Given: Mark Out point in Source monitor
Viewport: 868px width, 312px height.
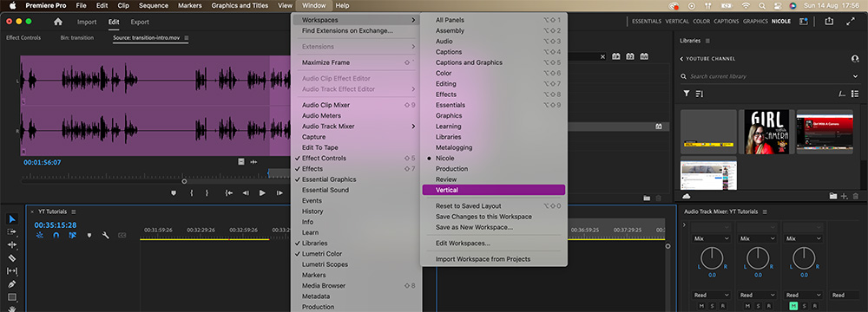Looking at the screenshot, I should 207,193.
